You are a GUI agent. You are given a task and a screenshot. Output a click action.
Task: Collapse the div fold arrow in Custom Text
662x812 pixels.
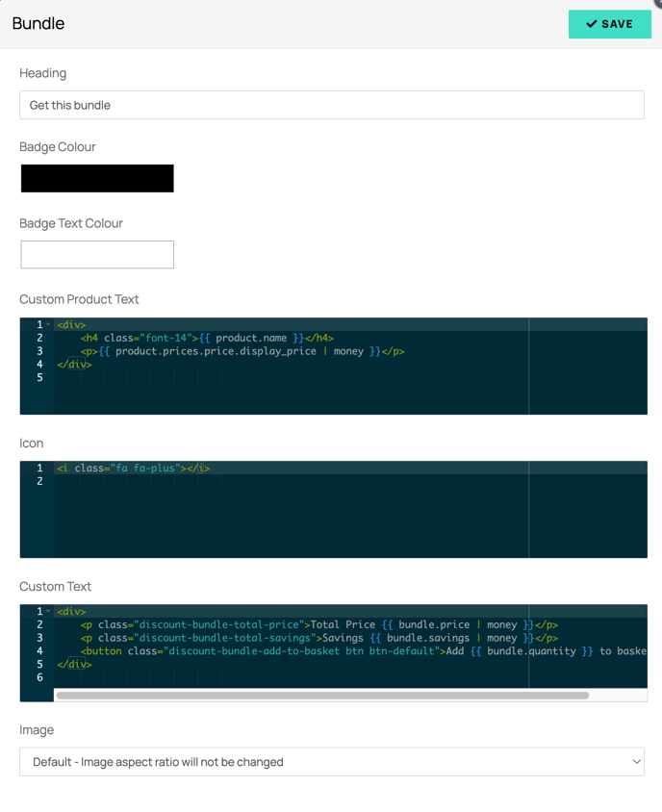[x=48, y=612]
